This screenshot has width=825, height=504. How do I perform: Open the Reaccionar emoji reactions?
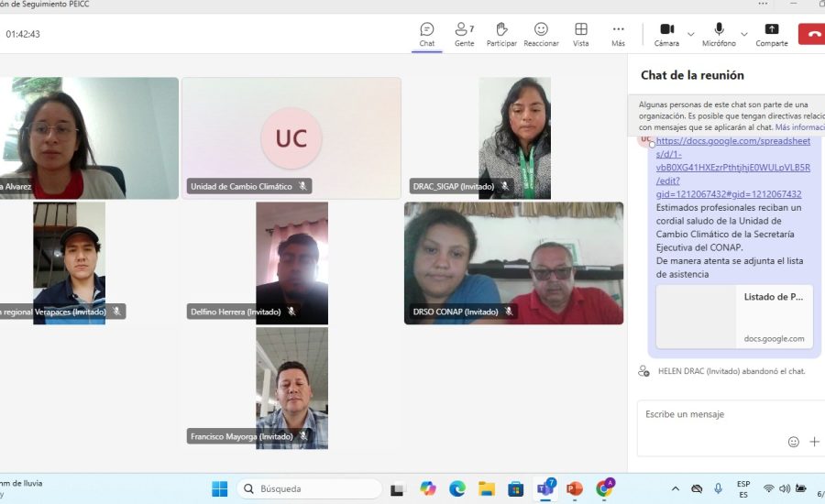541,34
